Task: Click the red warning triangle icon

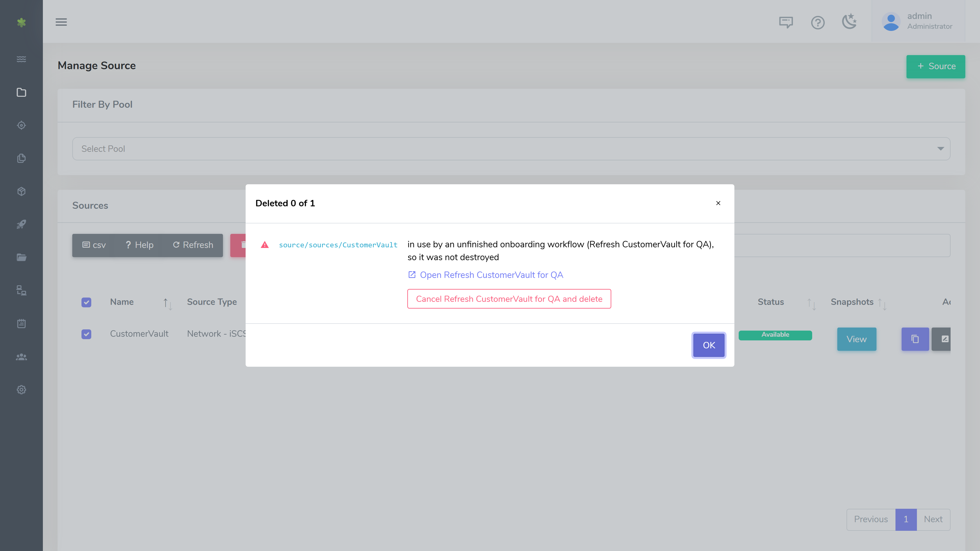Action: tap(265, 245)
